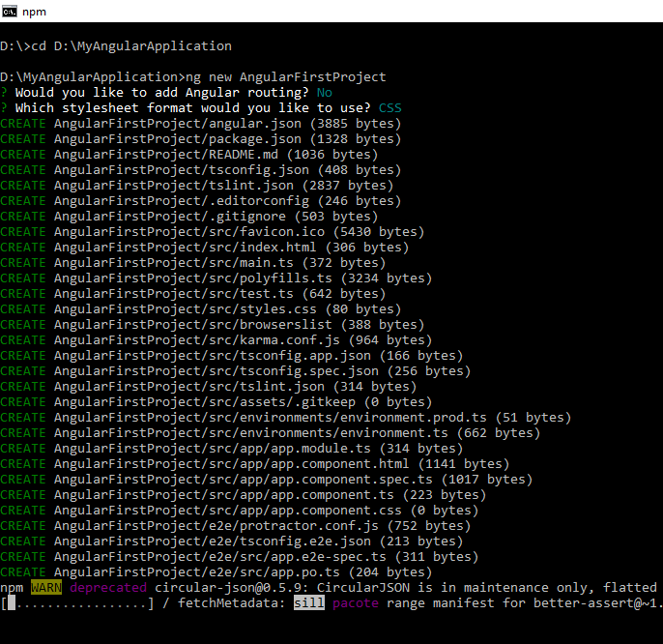This screenshot has width=663, height=644.
Task: Click the 'No' answer for Angular routing
Action: click(x=325, y=93)
